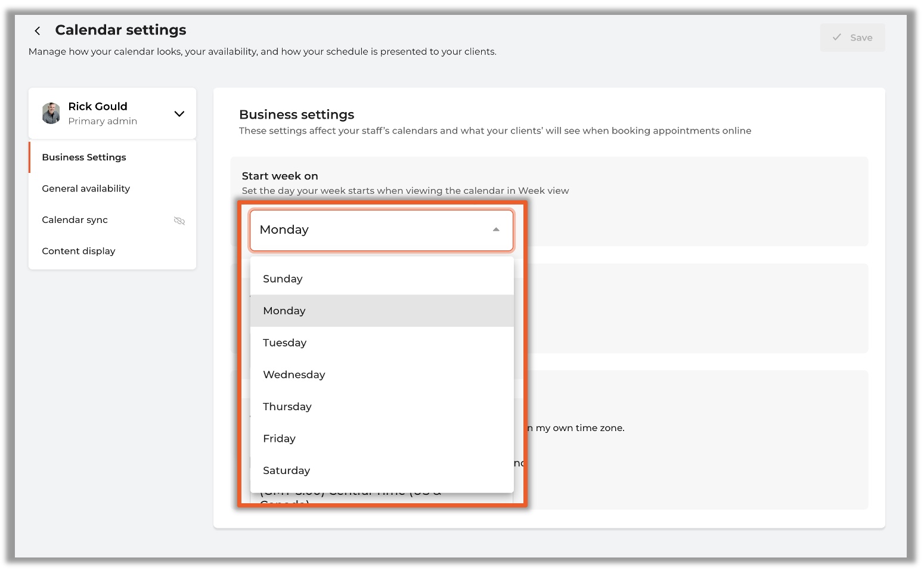Select Wednesday in the dropdown list
The width and height of the screenshot is (924, 570).
click(x=294, y=375)
